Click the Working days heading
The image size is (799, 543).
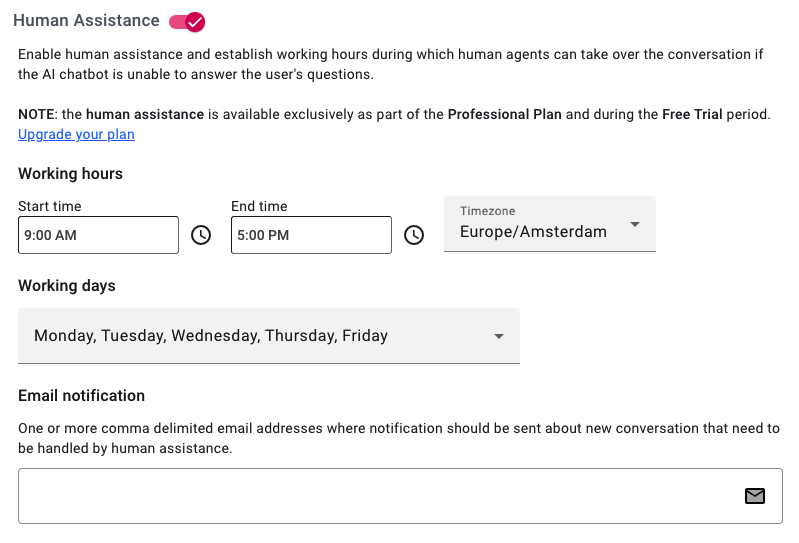tap(67, 286)
